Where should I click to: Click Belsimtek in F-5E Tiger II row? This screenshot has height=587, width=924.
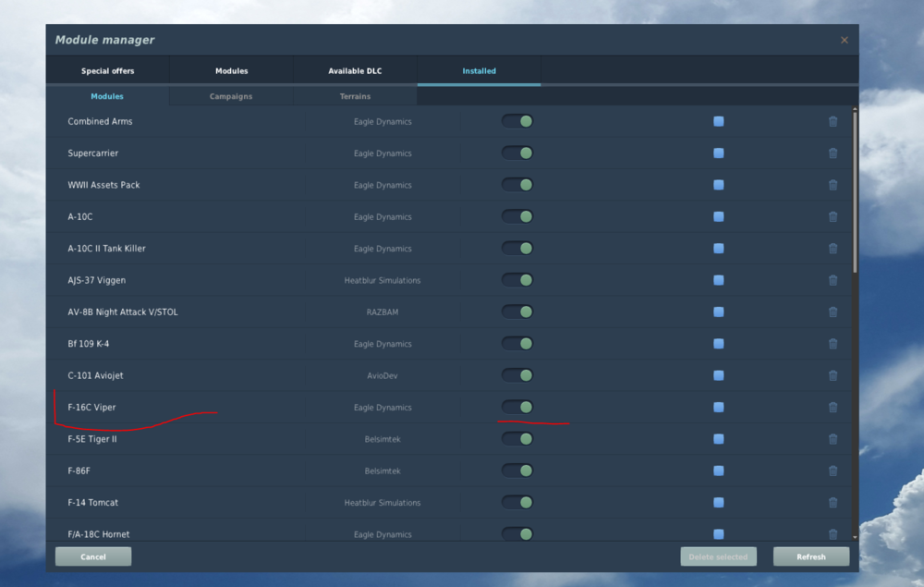point(383,439)
